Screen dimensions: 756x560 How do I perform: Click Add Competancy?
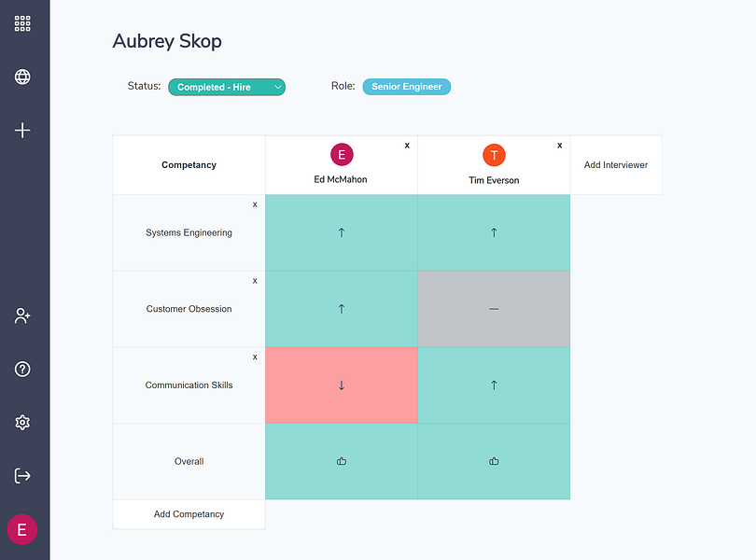point(189,514)
